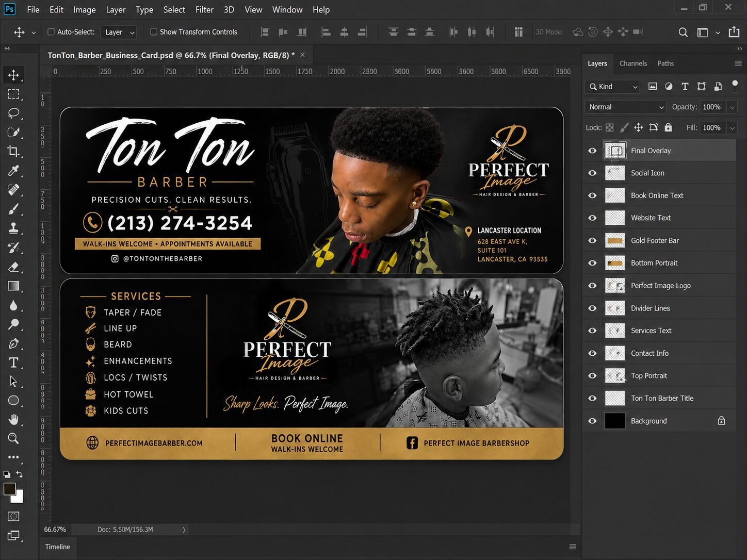Hide the Services Text layer
Viewport: 747px width, 560px height.
[x=592, y=331]
